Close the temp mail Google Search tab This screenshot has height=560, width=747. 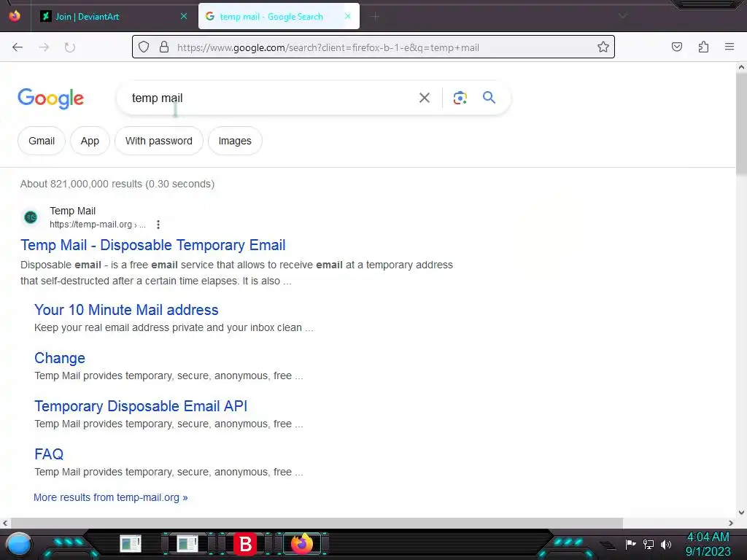pos(348,16)
